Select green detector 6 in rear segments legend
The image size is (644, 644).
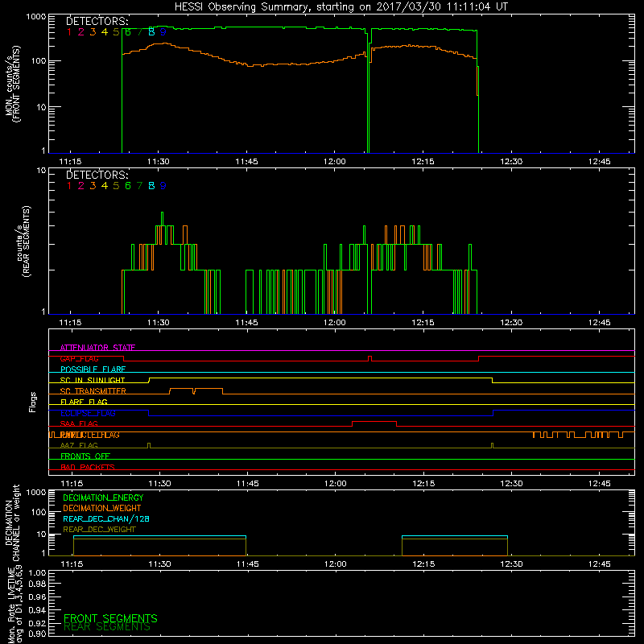point(128,186)
